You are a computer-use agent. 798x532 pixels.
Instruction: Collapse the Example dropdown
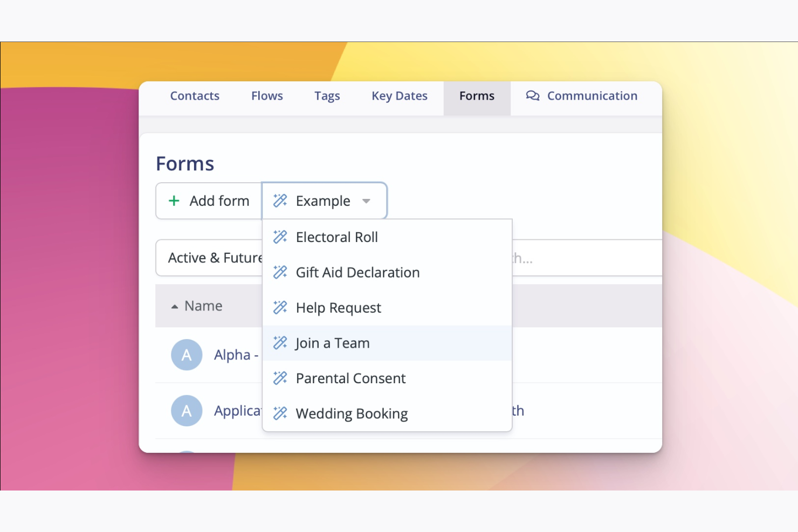(x=324, y=201)
